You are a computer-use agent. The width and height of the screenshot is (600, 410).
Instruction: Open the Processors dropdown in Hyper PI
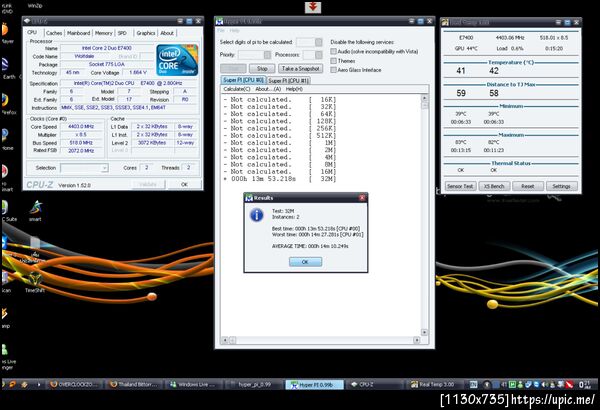(318, 55)
